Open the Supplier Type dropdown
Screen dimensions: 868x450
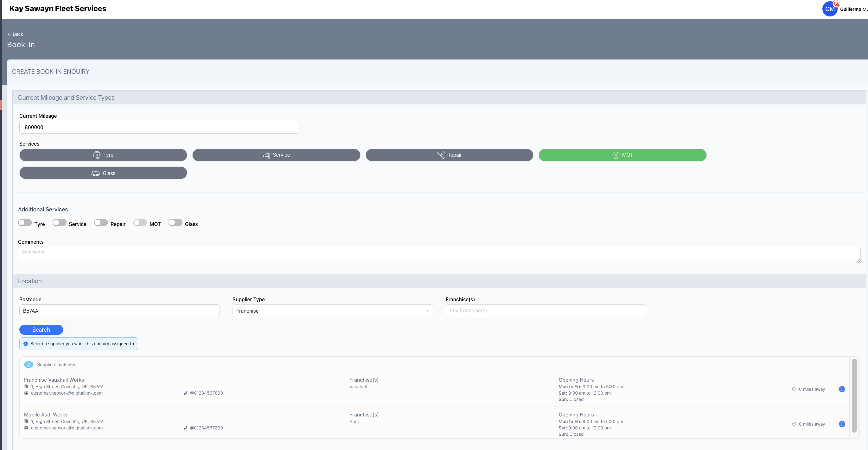click(x=333, y=311)
